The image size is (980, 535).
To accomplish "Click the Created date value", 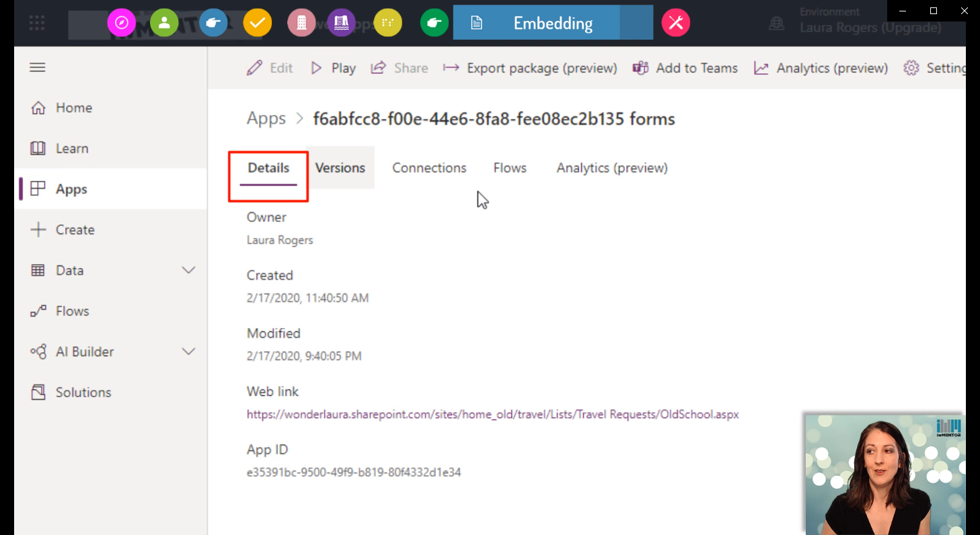I will point(308,298).
